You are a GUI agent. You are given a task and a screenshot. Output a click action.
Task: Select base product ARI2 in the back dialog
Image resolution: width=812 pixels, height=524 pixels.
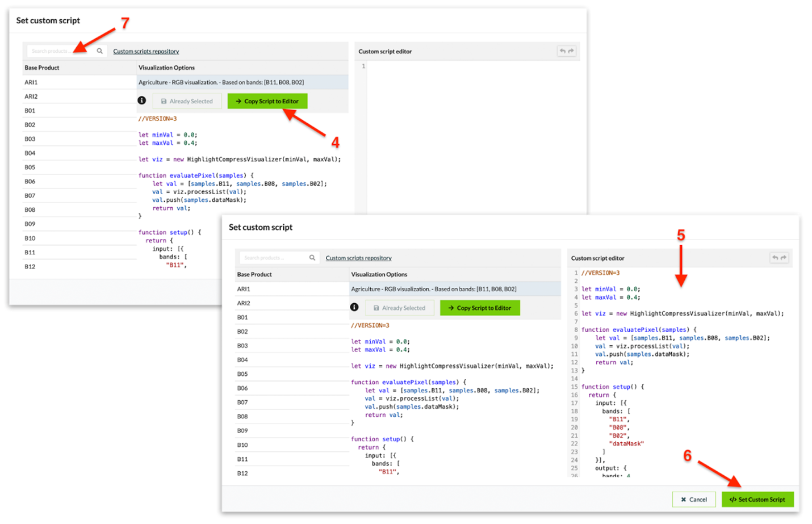pos(31,97)
